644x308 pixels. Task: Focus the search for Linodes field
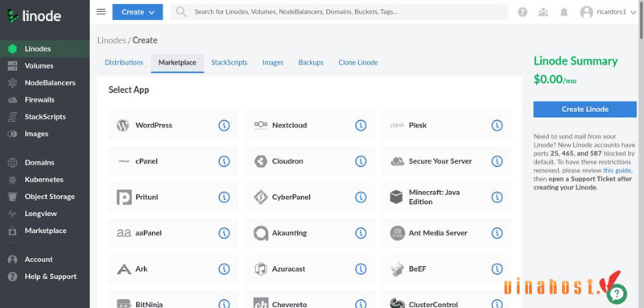[x=339, y=12]
